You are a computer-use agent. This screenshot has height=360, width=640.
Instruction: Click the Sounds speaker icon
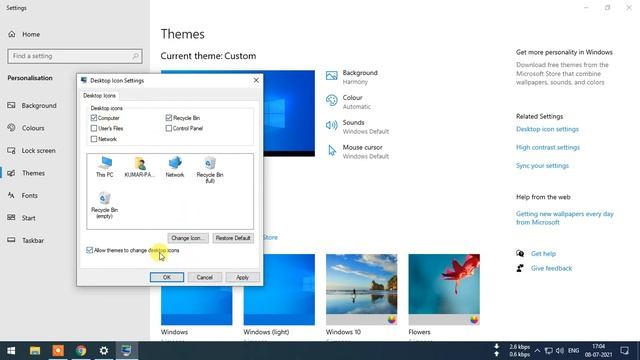pyautogui.click(x=331, y=125)
